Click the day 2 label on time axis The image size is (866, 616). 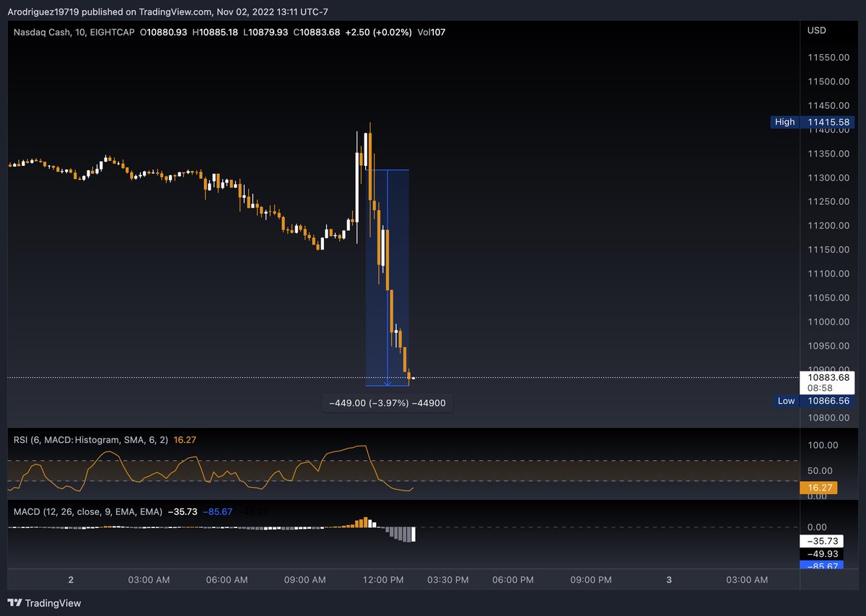click(x=71, y=580)
